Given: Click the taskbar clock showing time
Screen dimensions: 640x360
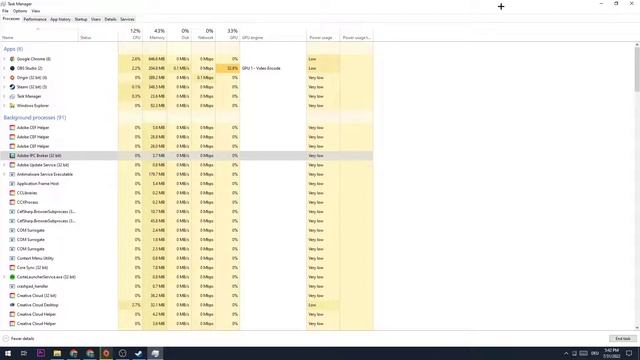Looking at the screenshot, I should click(611, 353).
